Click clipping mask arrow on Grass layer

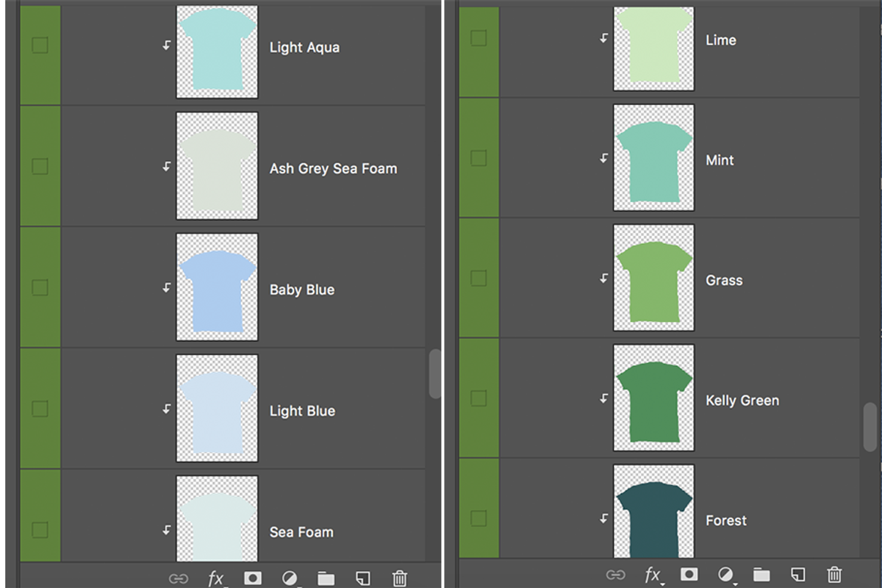pos(604,278)
